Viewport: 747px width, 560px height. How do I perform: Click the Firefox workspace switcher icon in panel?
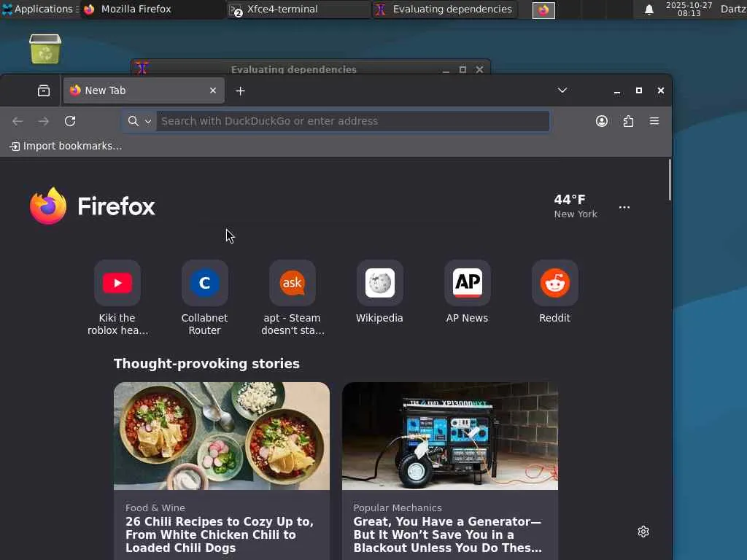[x=543, y=10]
